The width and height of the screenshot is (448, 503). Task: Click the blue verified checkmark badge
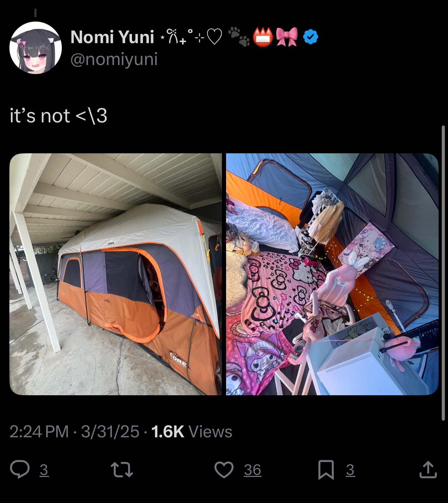310,37
